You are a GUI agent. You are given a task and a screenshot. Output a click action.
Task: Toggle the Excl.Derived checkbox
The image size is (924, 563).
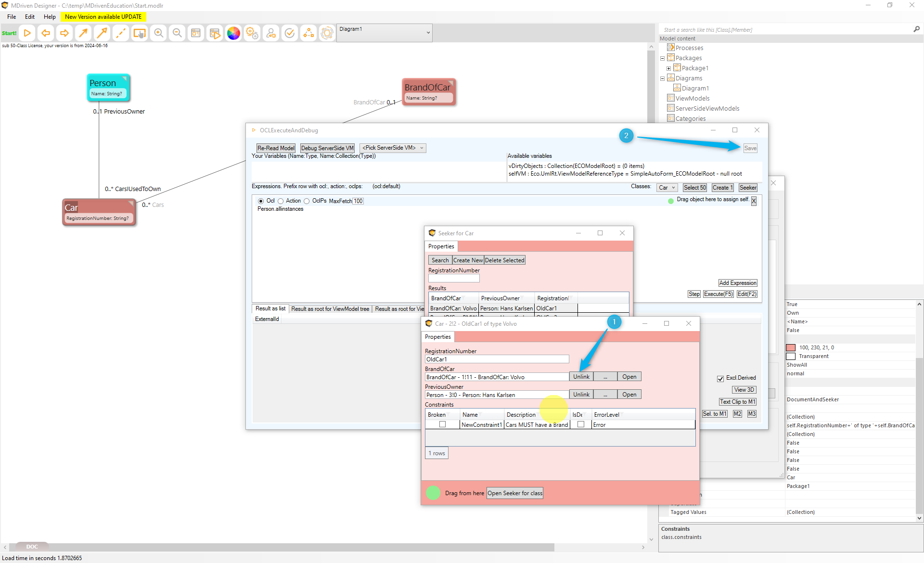click(720, 379)
